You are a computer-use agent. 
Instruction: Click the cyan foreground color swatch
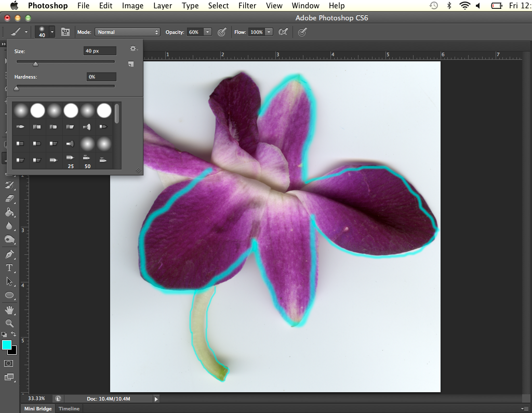coord(7,345)
